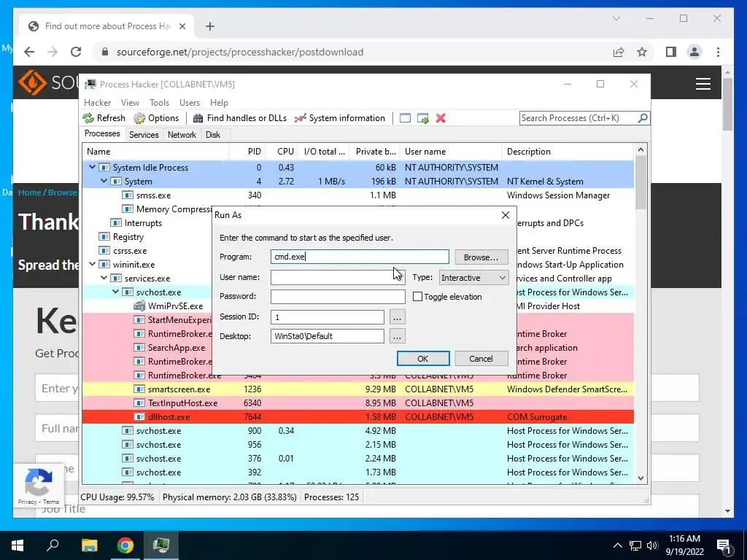
Task: Open File Explorer from taskbar
Action: click(89, 545)
